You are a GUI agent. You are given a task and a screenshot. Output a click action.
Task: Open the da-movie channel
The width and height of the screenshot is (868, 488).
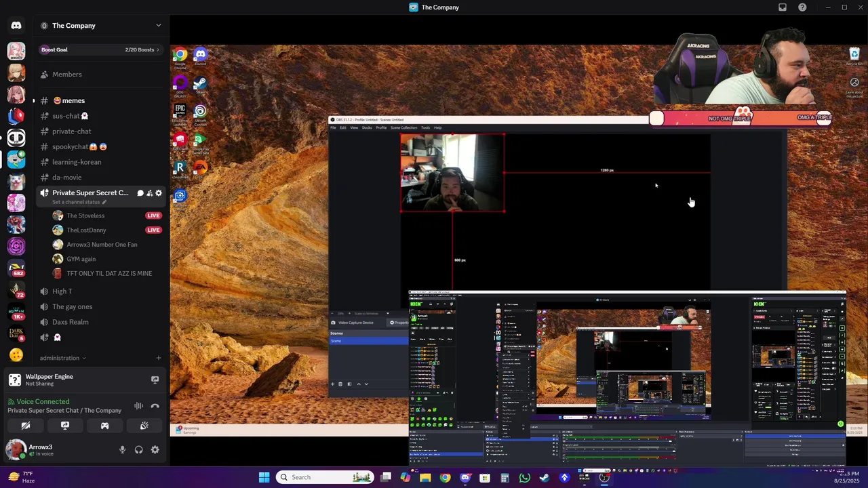coord(100,178)
